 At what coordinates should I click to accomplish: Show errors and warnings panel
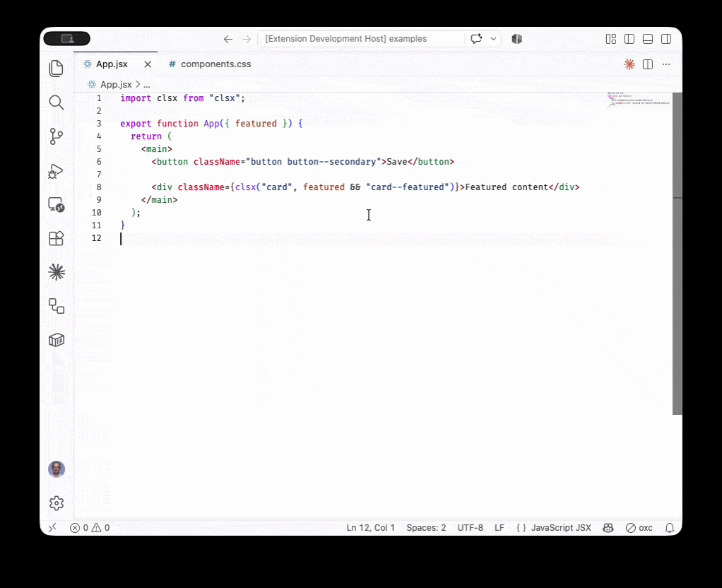point(90,528)
